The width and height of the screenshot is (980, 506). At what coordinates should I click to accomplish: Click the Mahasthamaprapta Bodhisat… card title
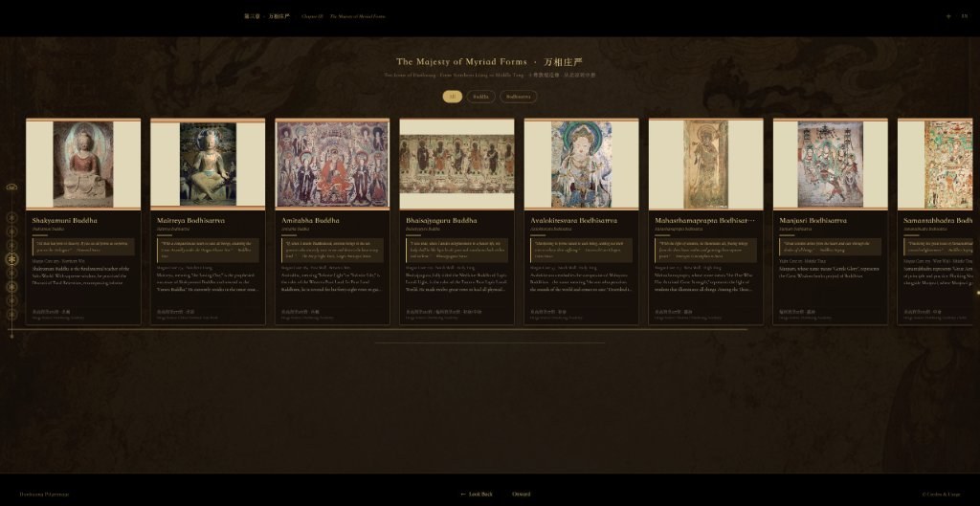[704, 221]
